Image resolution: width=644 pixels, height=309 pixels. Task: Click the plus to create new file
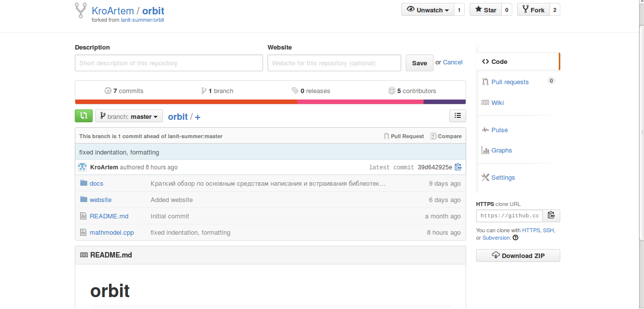pos(198,117)
